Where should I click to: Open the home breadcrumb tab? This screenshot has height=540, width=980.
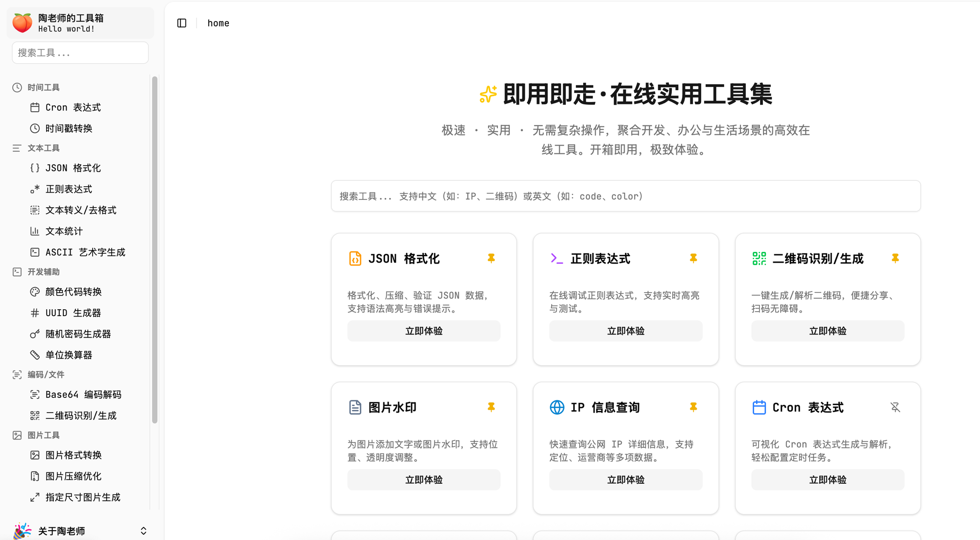218,23
